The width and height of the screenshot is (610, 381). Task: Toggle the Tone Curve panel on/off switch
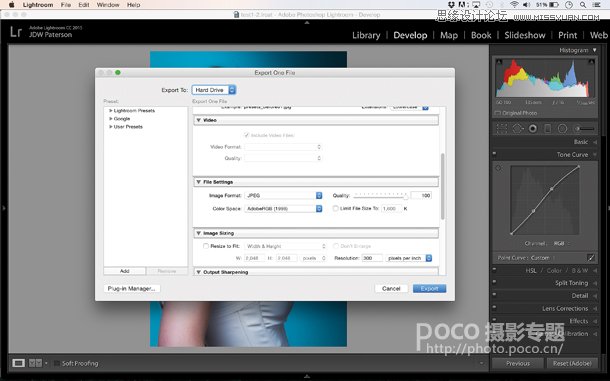(494, 154)
